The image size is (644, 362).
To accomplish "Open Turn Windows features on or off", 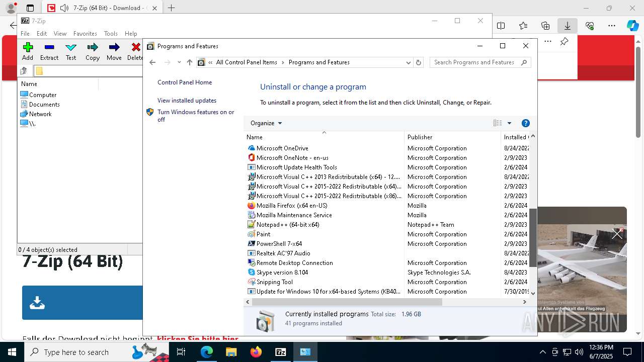I will (x=196, y=116).
